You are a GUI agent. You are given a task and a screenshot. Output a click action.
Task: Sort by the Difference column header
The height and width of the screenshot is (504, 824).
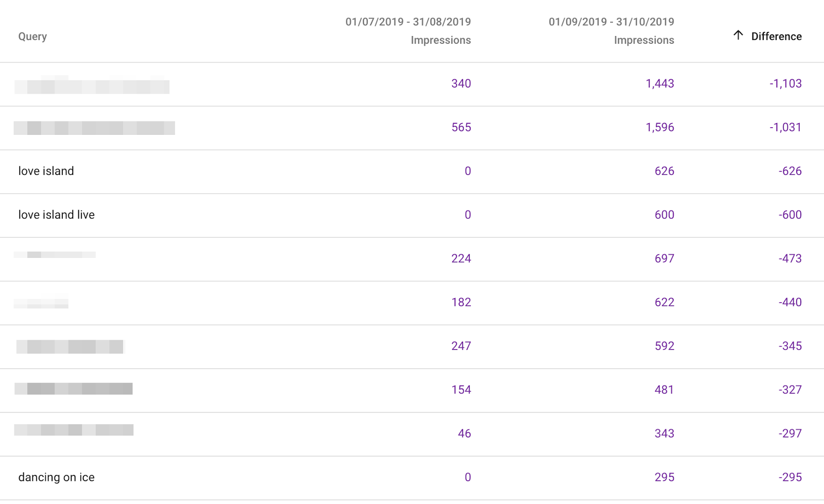[776, 37]
